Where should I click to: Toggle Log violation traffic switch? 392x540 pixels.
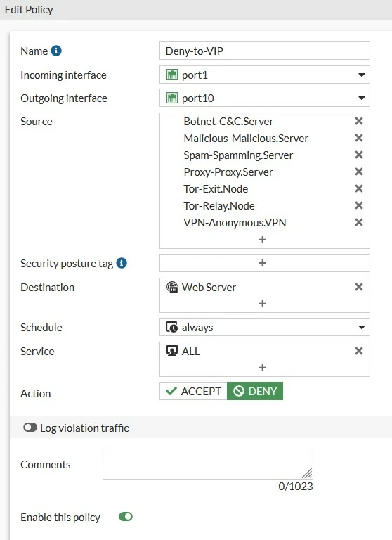point(30,427)
